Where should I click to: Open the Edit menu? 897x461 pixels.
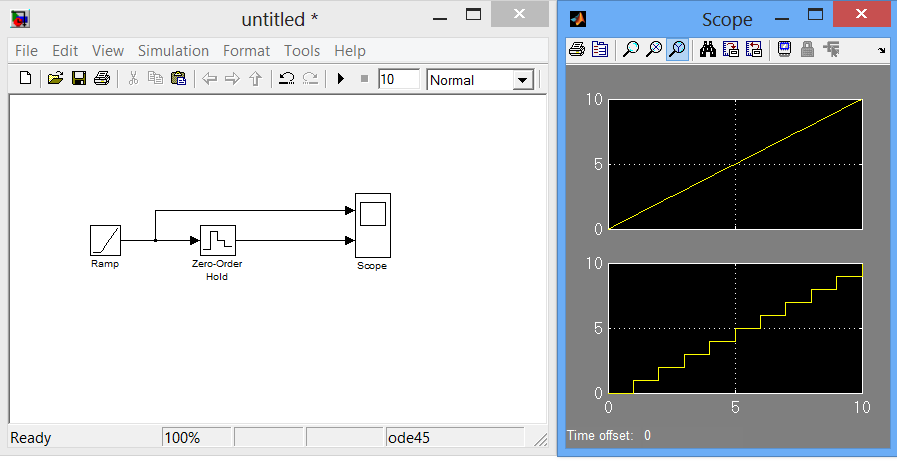coord(65,51)
